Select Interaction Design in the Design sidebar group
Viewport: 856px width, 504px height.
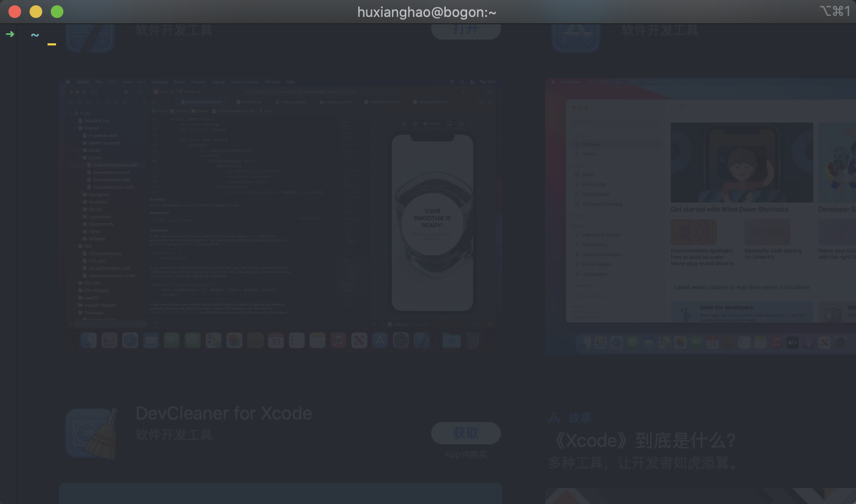click(601, 235)
